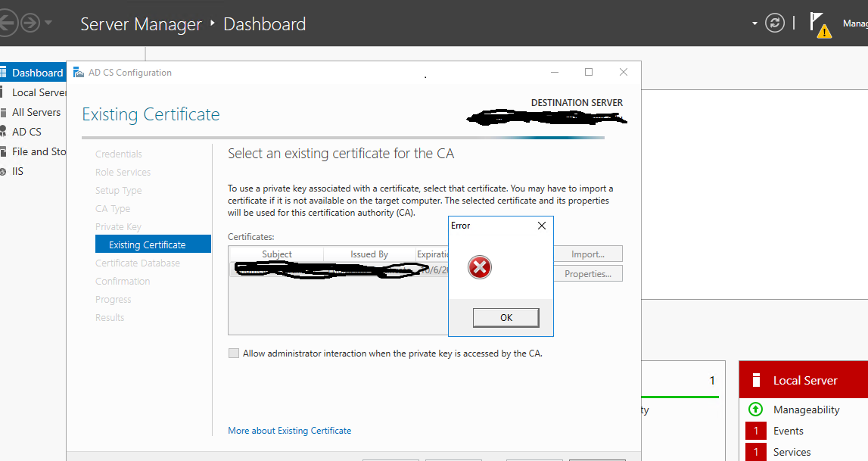Click the forward navigation arrow in Server Manager
This screenshot has height=461, width=868.
[30, 23]
